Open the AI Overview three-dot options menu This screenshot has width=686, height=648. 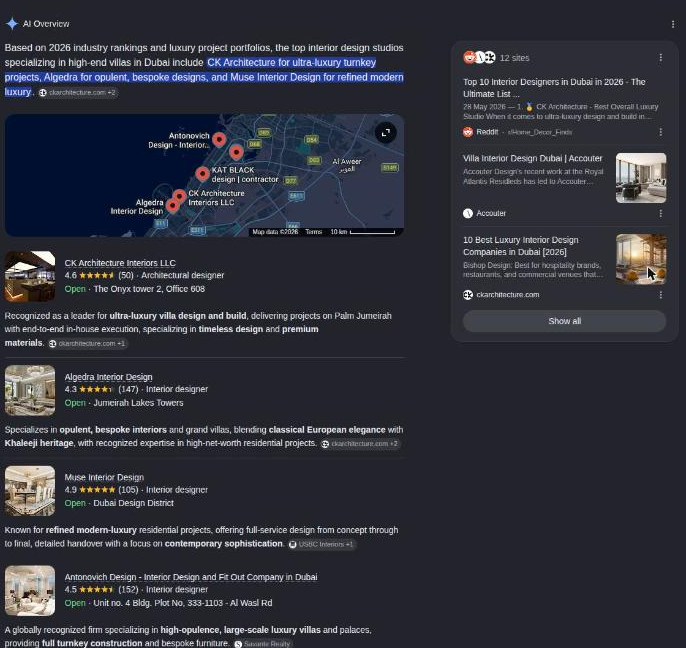tap(672, 24)
